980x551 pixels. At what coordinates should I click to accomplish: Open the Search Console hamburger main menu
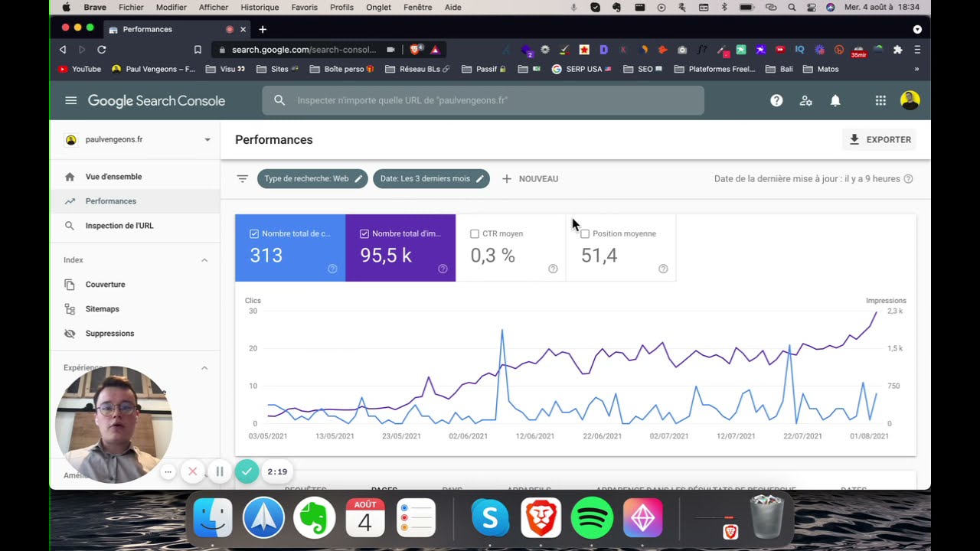tap(71, 100)
